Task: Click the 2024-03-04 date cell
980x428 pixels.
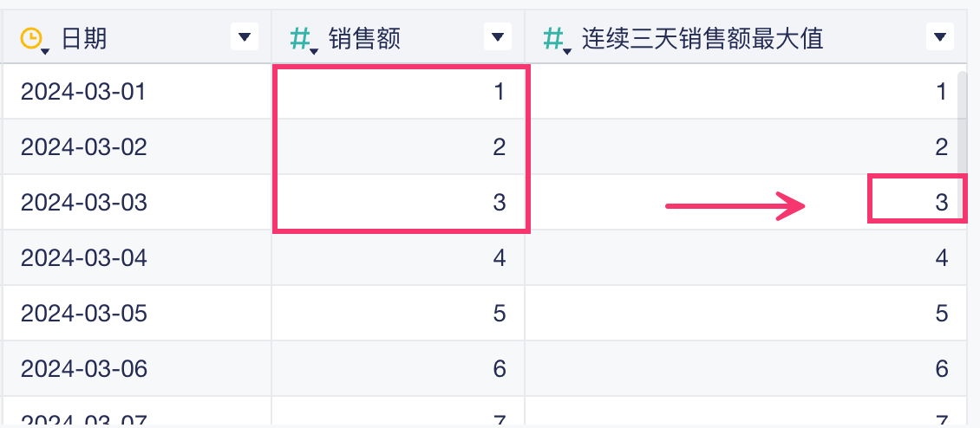Action: (84, 258)
